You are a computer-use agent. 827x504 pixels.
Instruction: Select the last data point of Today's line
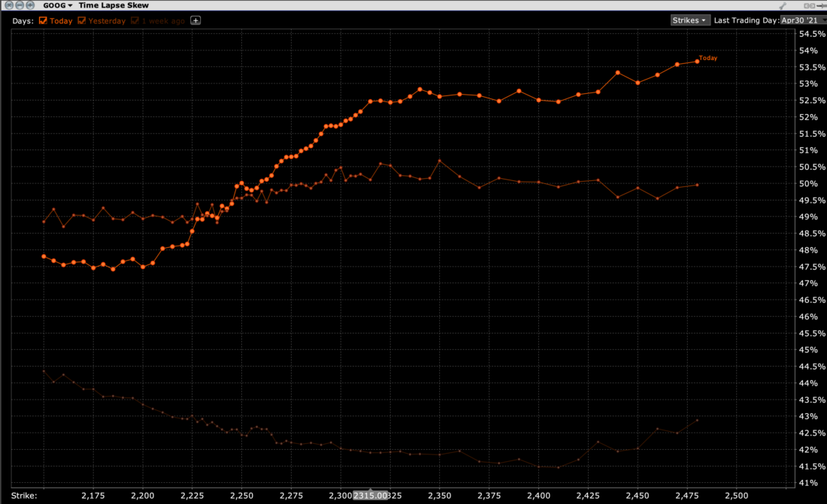click(x=697, y=62)
